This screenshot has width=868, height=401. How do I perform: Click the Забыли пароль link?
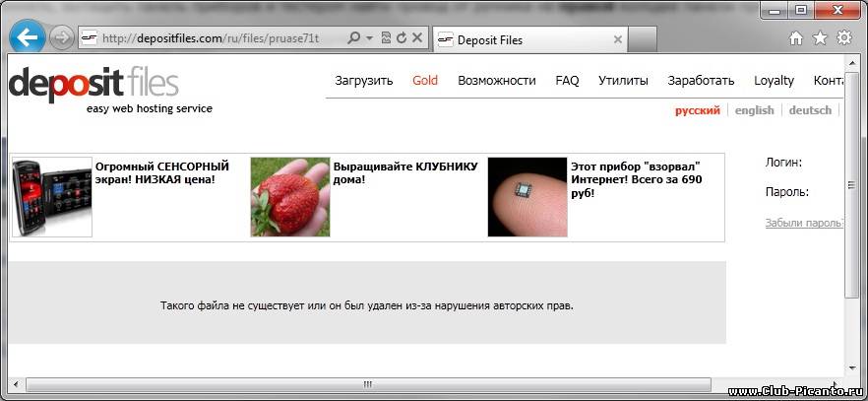(x=805, y=224)
